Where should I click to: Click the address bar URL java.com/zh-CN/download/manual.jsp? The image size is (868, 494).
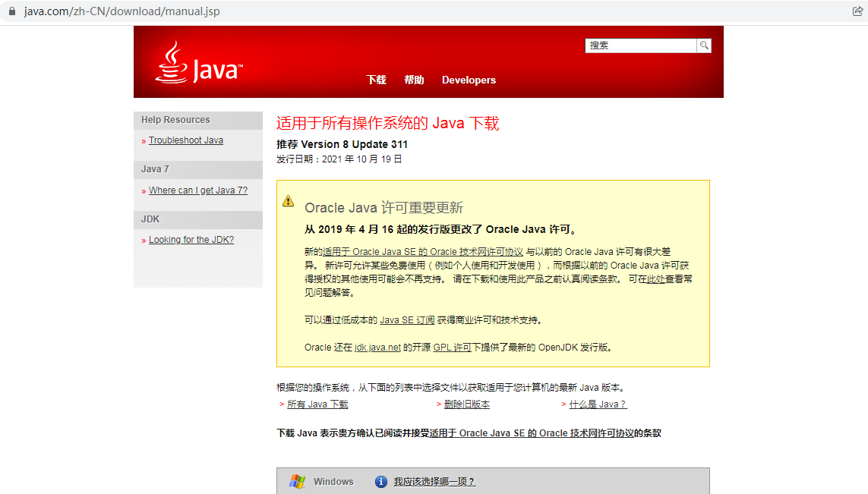click(122, 11)
